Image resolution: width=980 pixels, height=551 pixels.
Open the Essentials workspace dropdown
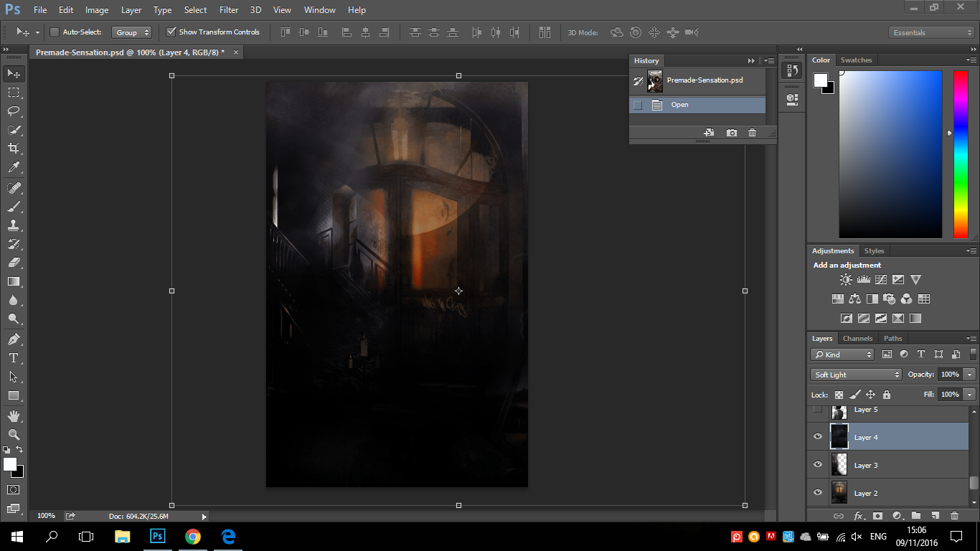pyautogui.click(x=931, y=32)
